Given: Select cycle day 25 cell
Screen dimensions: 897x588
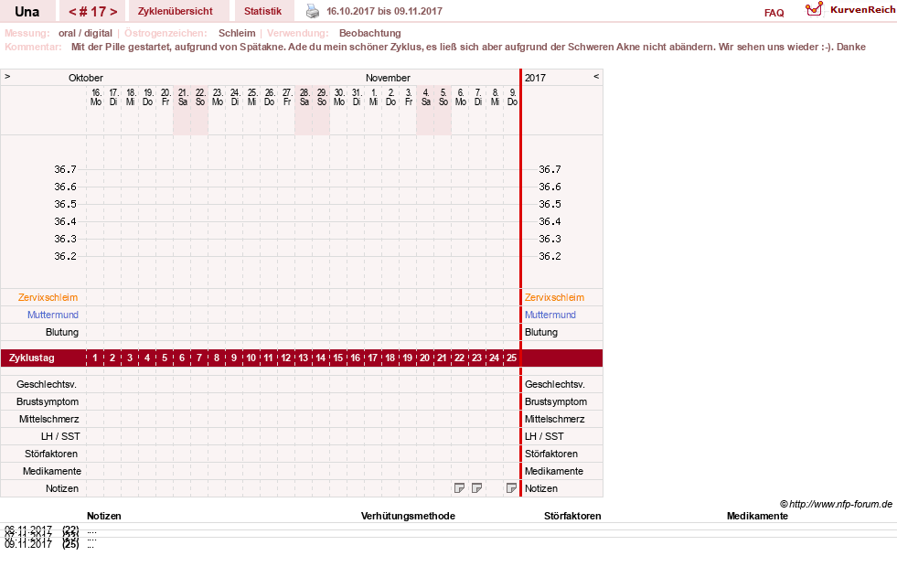Looking at the screenshot, I should [511, 358].
